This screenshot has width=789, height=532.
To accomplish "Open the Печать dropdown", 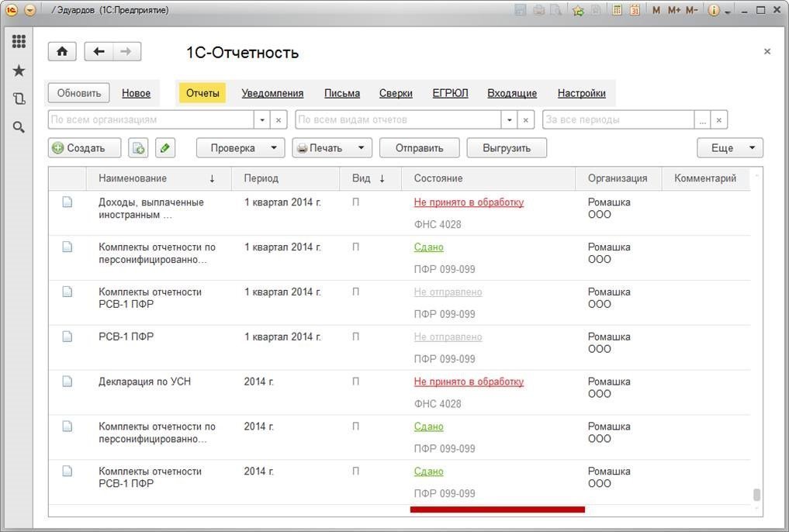I will coord(332,148).
